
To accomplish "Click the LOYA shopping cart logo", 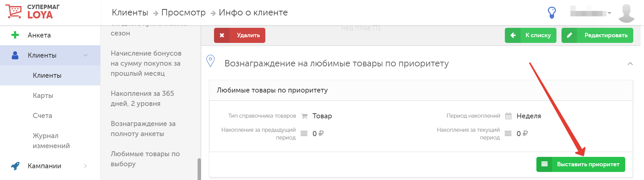I will (x=14, y=11).
